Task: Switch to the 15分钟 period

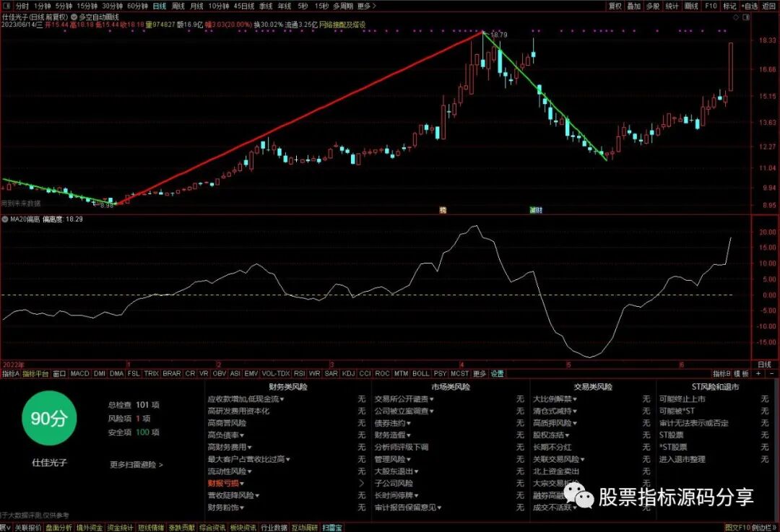Action: [x=87, y=6]
